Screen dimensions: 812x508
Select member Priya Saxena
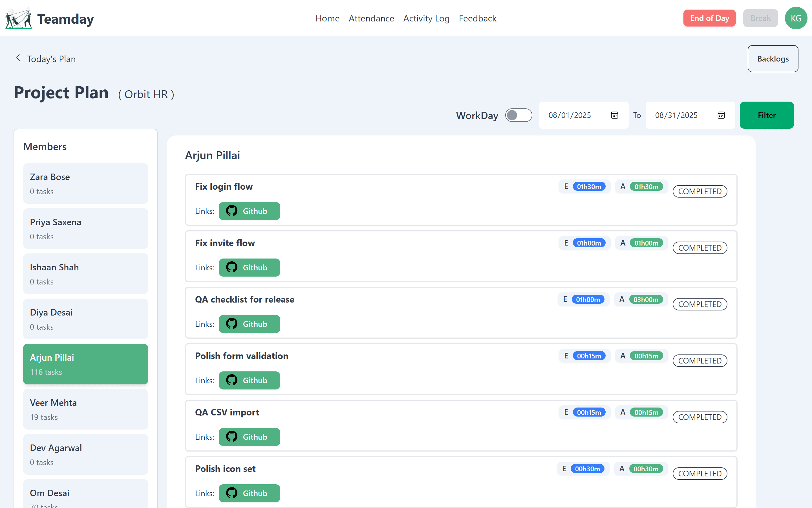(x=85, y=229)
